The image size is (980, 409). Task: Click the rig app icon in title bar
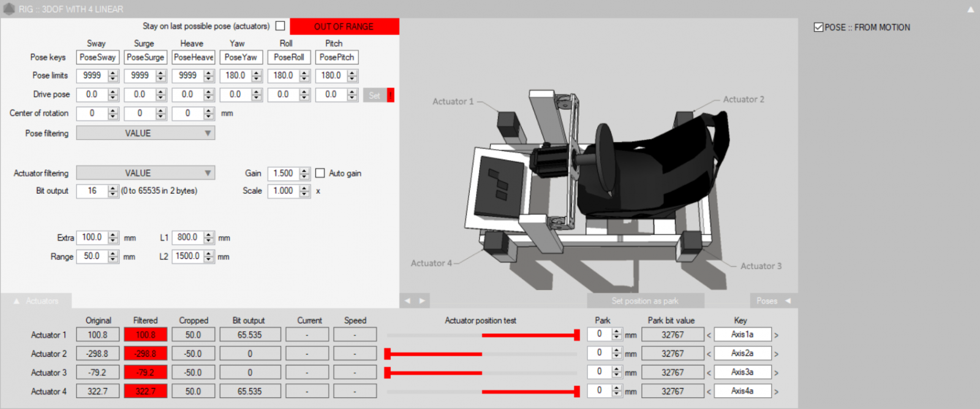9,9
